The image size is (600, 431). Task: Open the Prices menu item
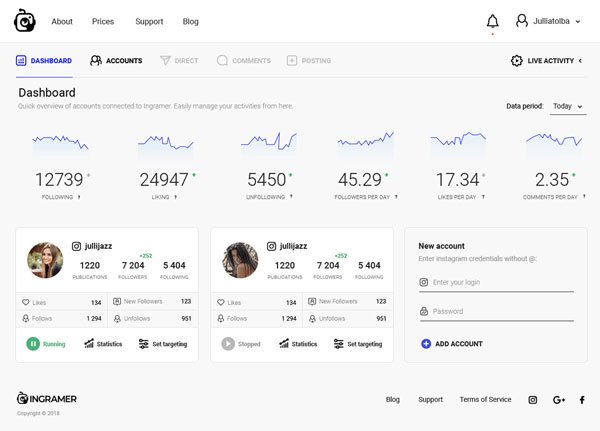[x=103, y=21]
